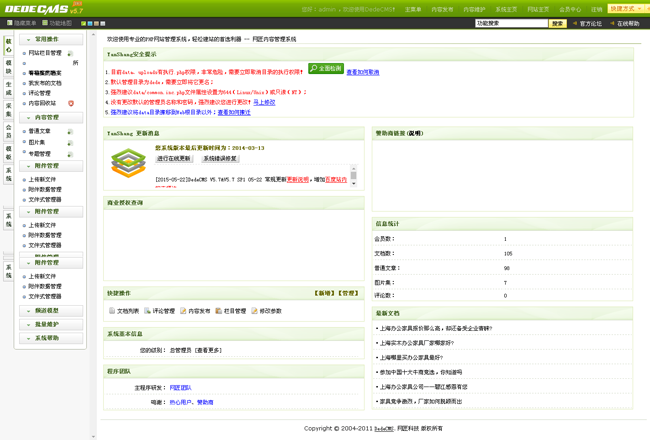Click 【管理】 in the 快捷操作 header

[348, 293]
